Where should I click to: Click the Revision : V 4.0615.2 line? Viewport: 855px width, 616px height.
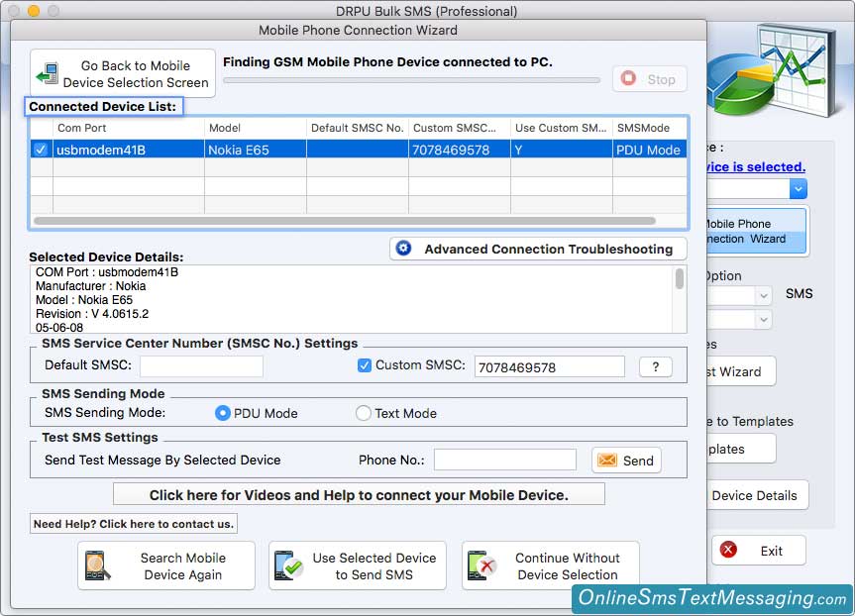pos(92,314)
